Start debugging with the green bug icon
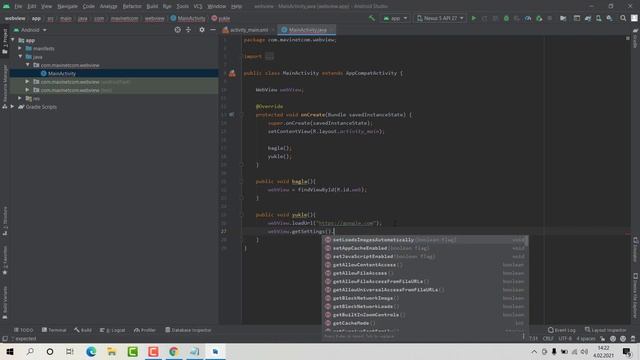 [506, 18]
